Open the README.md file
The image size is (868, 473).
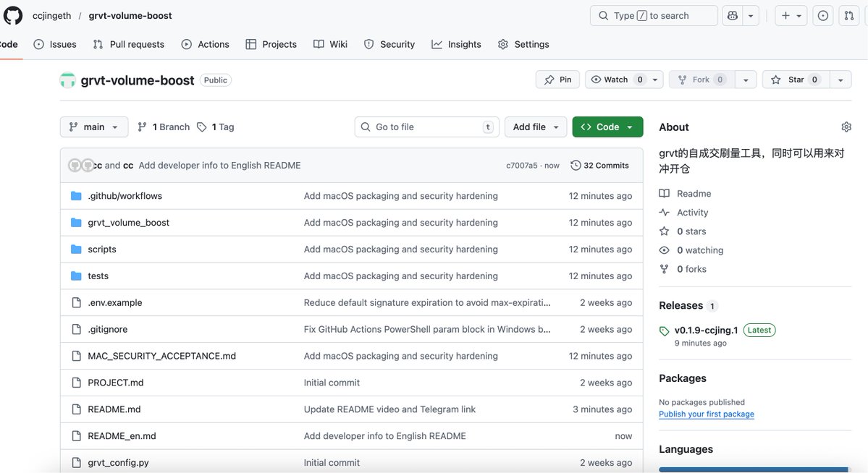(114, 409)
